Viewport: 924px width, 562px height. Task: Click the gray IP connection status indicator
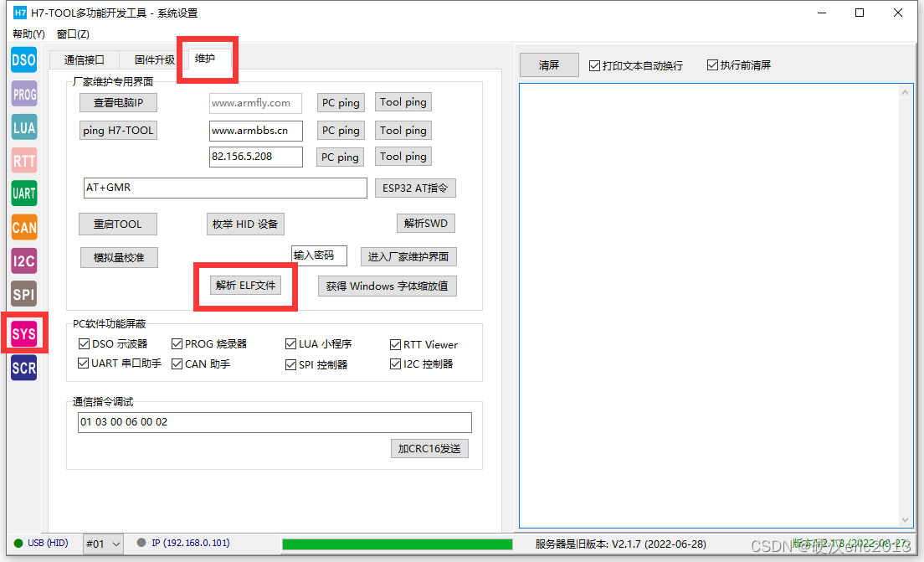coord(141,543)
